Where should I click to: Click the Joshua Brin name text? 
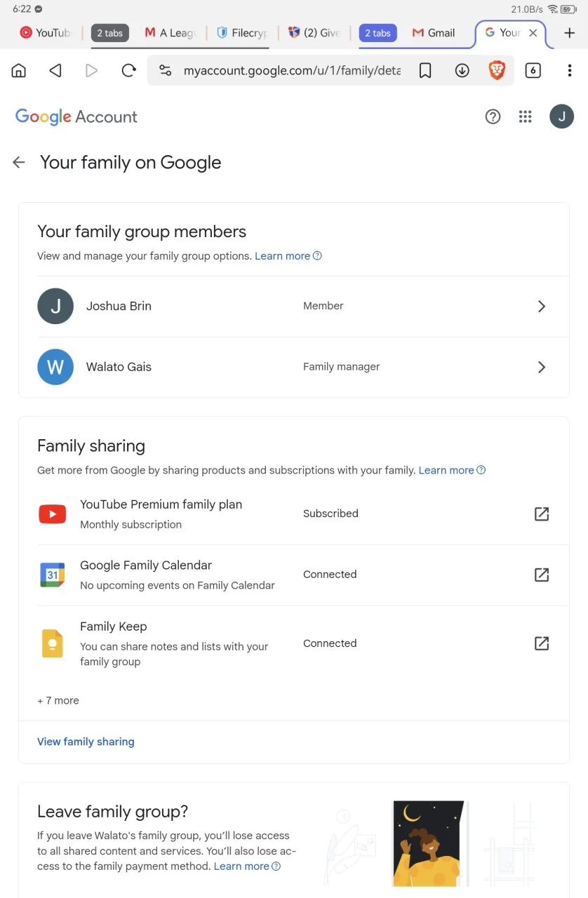coord(119,306)
